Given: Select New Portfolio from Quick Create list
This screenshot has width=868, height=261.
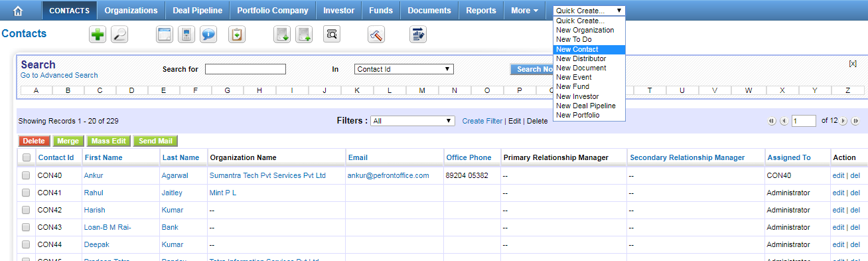Looking at the screenshot, I should click(589, 115).
